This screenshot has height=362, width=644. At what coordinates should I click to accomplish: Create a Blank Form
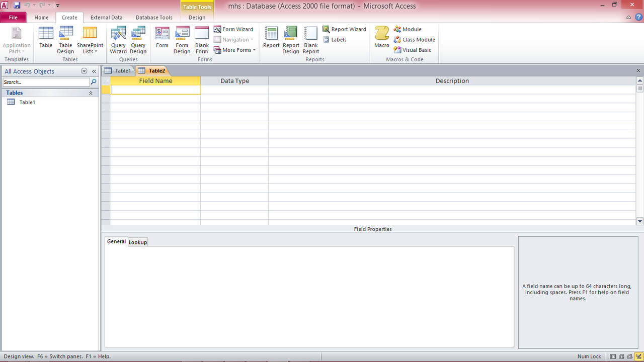click(x=202, y=40)
